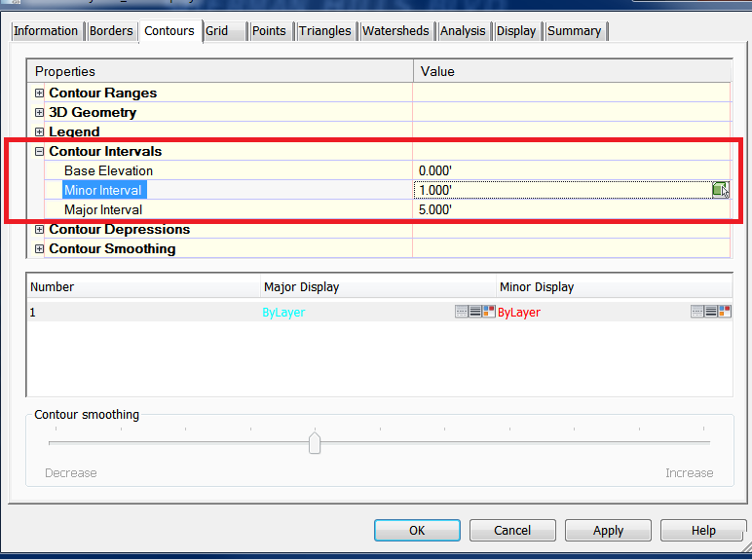This screenshot has width=752, height=560.
Task: Open Major Display lineweight picker icon
Action: click(475, 312)
